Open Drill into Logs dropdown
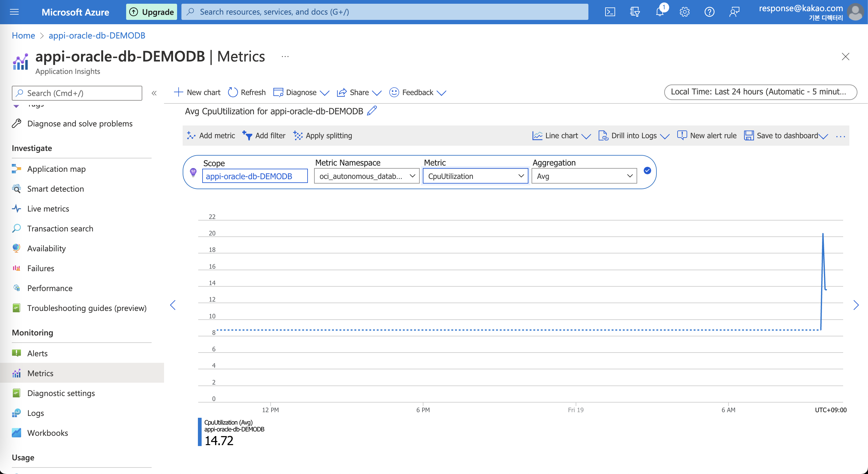868x474 pixels. (633, 135)
